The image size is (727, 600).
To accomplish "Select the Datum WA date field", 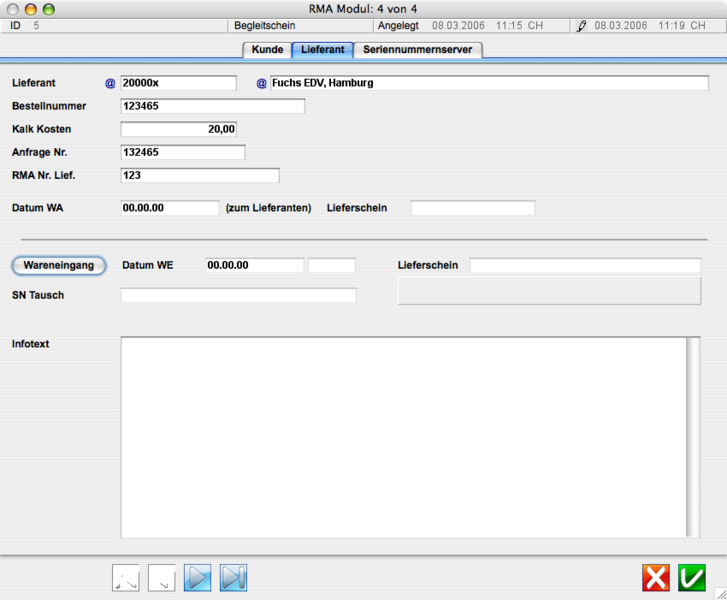I will tap(169, 208).
